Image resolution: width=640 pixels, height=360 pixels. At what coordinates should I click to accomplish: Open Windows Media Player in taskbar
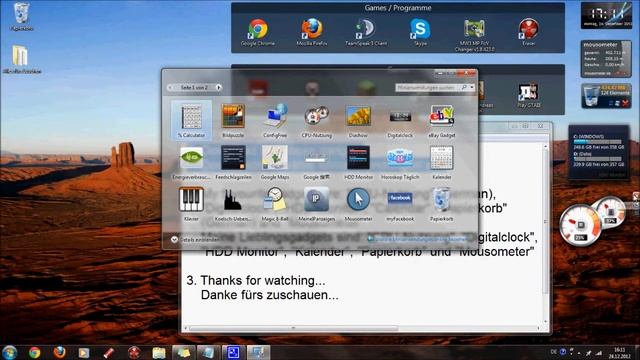pyautogui.click(x=84, y=352)
